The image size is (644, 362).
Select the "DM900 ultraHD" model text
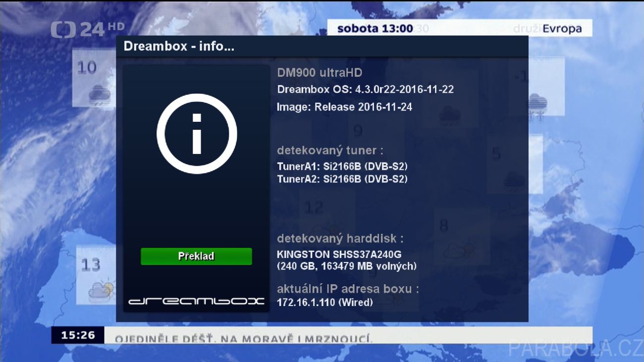point(320,73)
